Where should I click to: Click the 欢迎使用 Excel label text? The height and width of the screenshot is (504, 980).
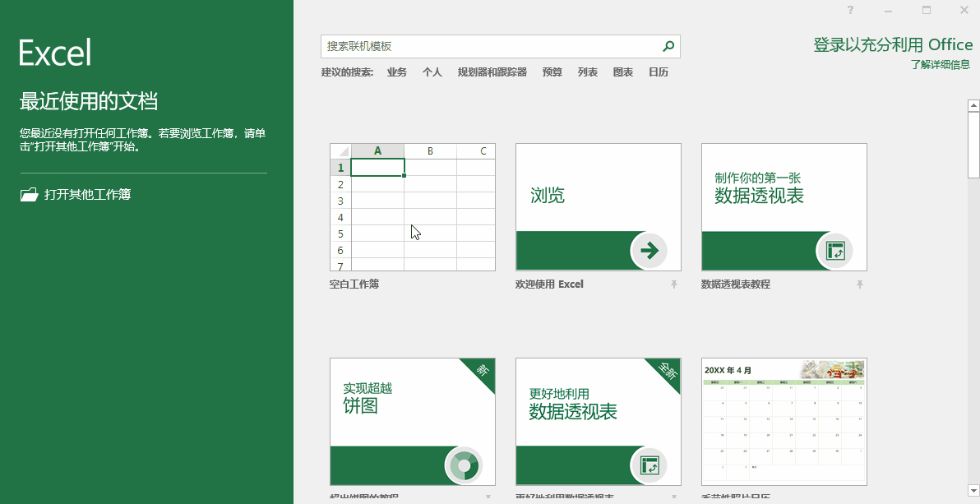tap(549, 284)
